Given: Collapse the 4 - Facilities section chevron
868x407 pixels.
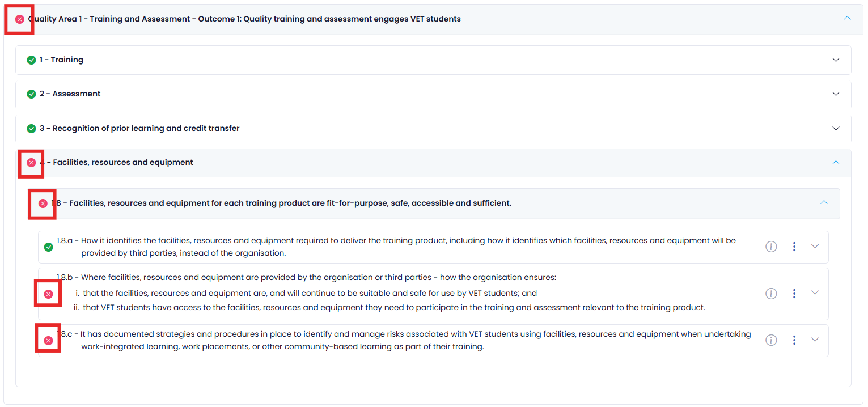Looking at the screenshot, I should [836, 163].
